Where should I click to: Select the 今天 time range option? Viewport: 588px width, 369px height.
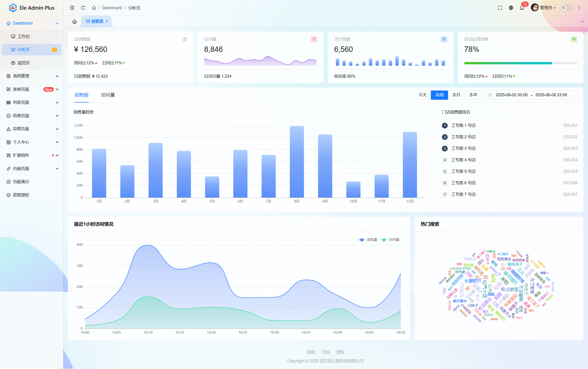coord(422,95)
